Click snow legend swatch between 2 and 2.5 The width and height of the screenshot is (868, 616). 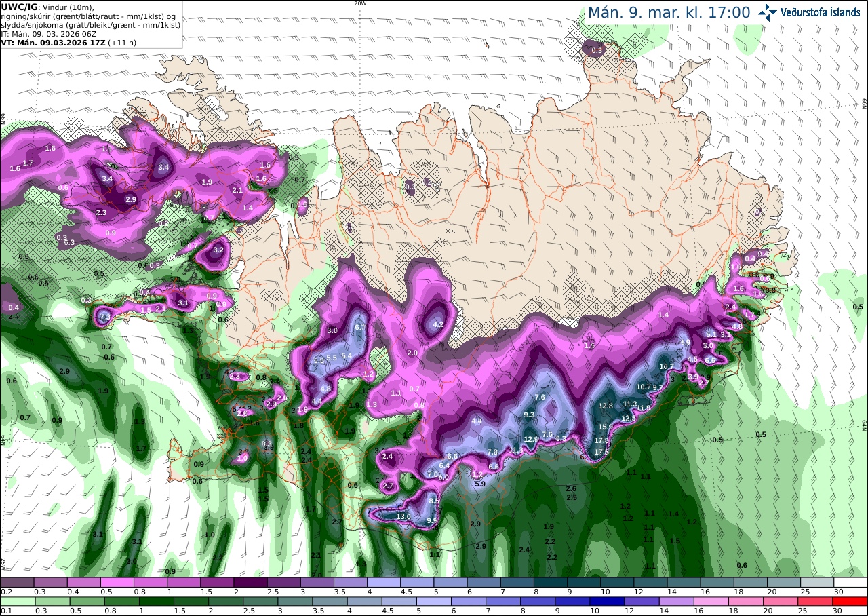[x=250, y=582]
